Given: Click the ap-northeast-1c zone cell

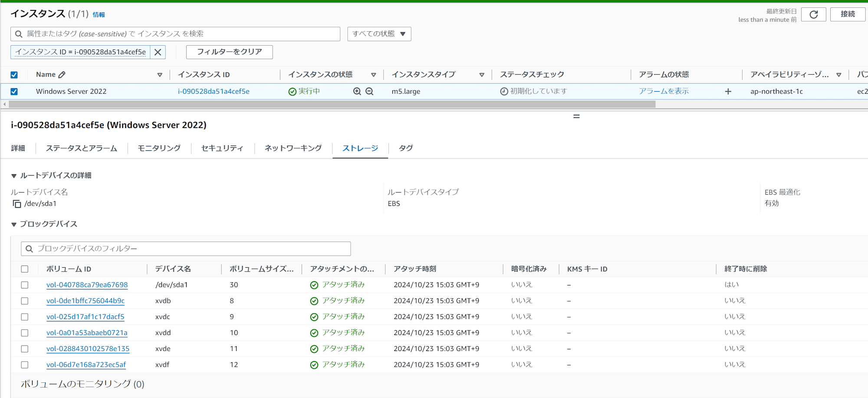Looking at the screenshot, I should tap(776, 92).
